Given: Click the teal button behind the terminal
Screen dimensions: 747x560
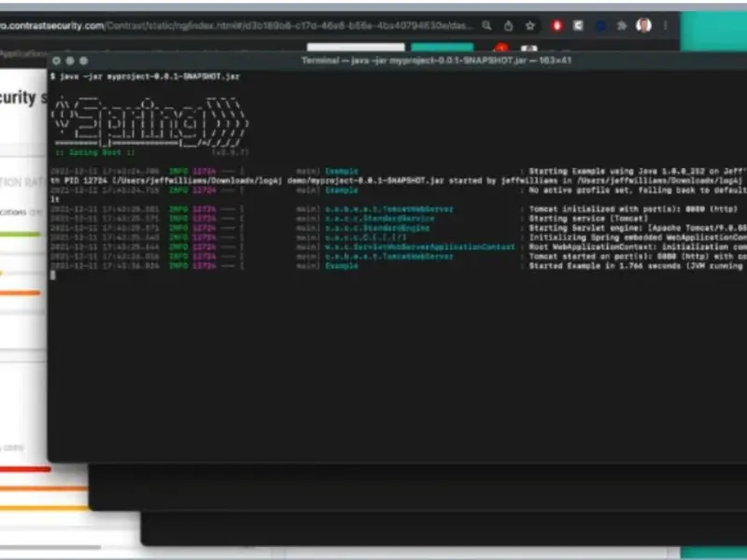Looking at the screenshot, I should pos(442,48).
